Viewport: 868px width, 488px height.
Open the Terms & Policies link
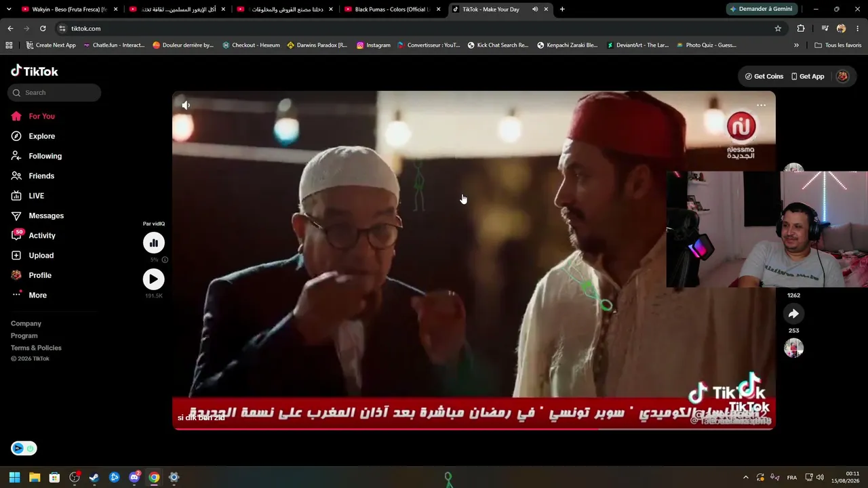coord(36,348)
